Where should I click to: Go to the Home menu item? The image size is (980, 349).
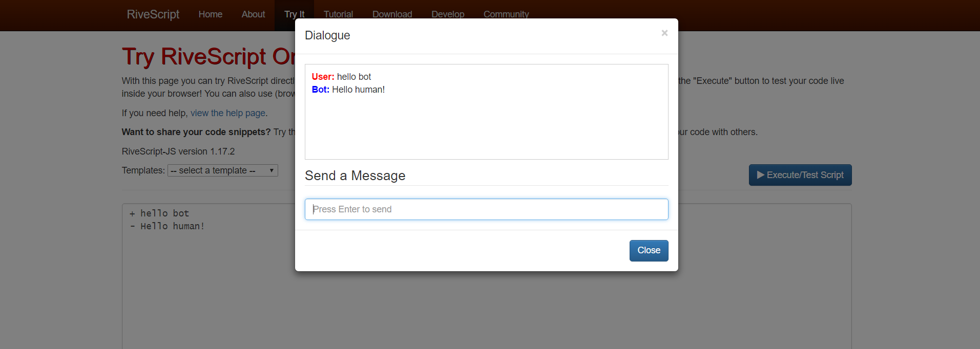coord(211,14)
